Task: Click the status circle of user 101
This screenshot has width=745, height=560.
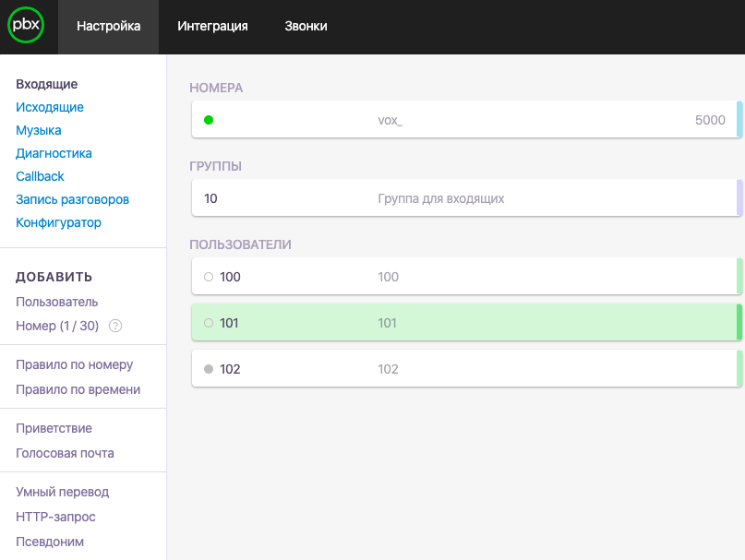Action: click(208, 323)
